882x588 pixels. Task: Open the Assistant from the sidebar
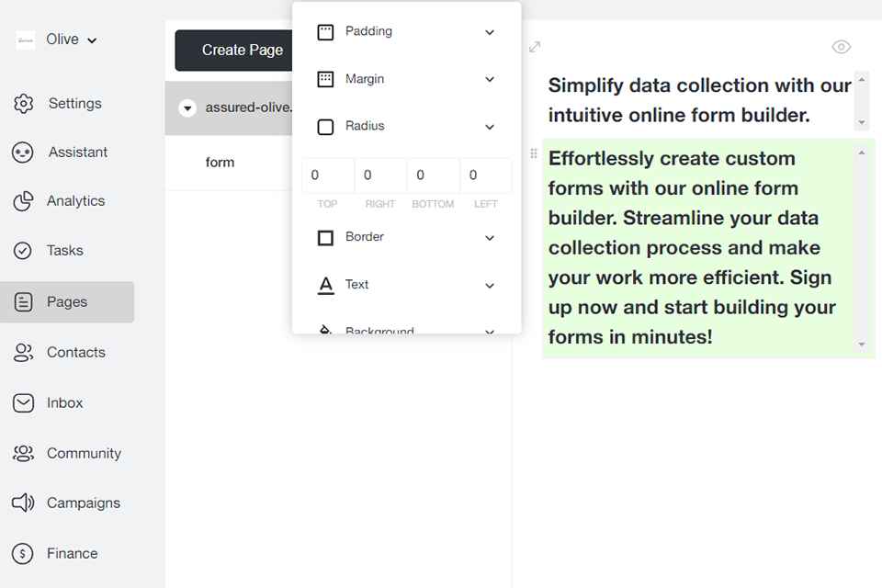tap(23, 153)
